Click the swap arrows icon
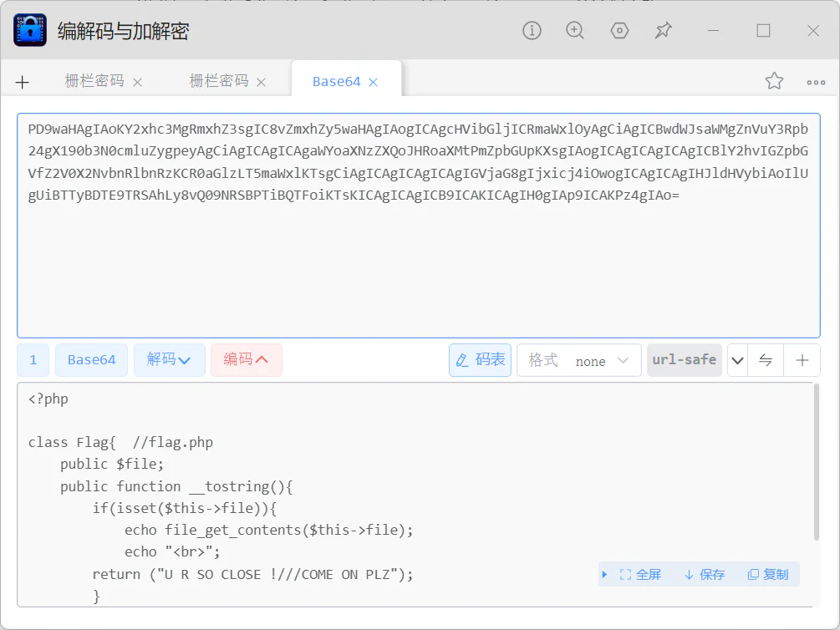 pyautogui.click(x=766, y=360)
